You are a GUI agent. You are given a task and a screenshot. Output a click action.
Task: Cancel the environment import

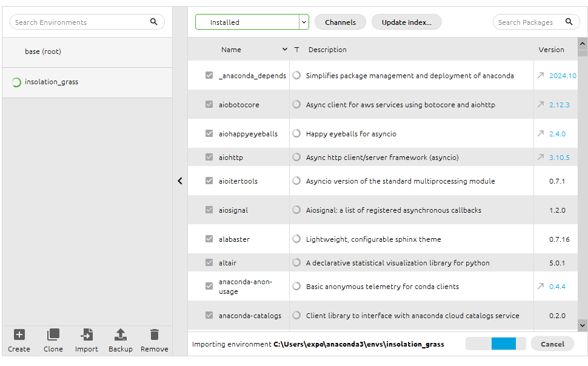(x=552, y=344)
